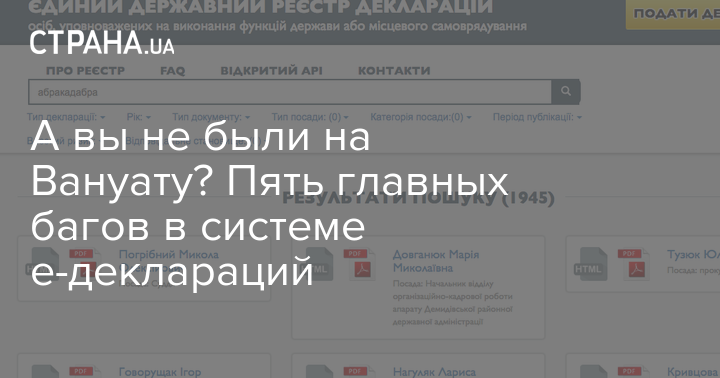Open Тузюк's PDF declaration icon
720x378 pixels.
[633, 265]
